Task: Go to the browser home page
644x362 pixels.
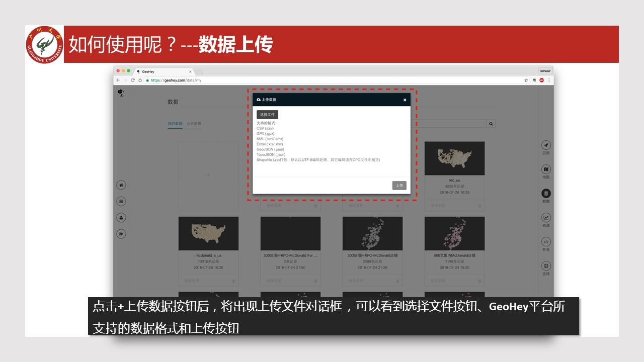Action: click(x=140, y=80)
